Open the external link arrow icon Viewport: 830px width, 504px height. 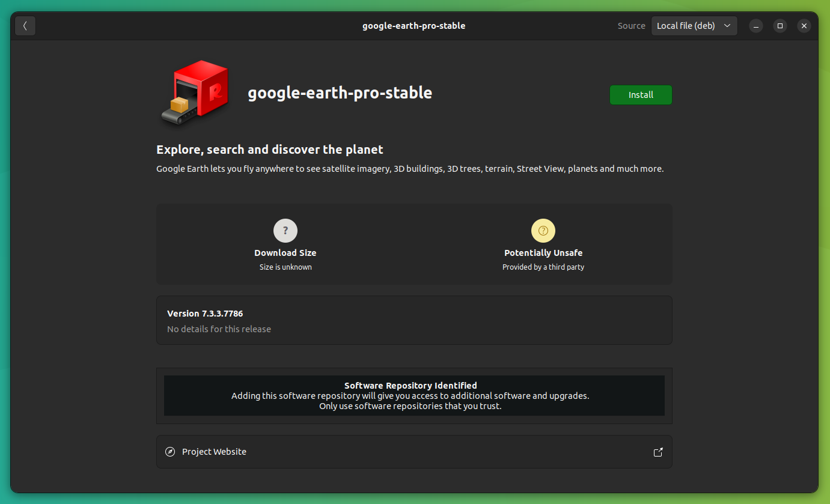[x=658, y=452]
